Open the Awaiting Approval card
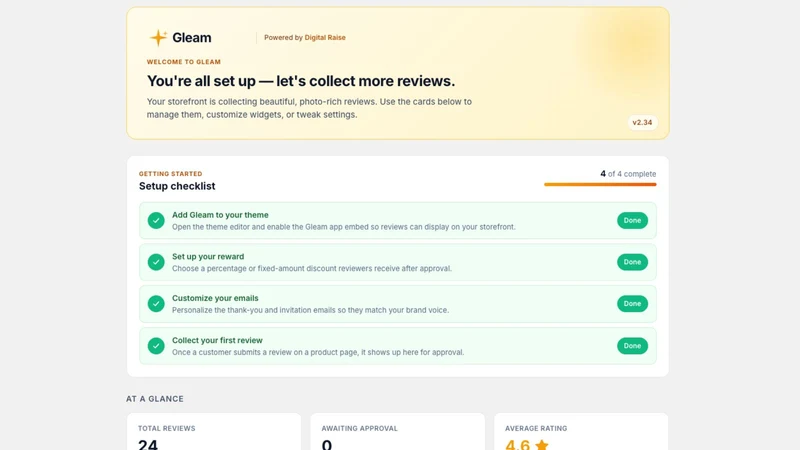The image size is (800, 450). [x=397, y=432]
